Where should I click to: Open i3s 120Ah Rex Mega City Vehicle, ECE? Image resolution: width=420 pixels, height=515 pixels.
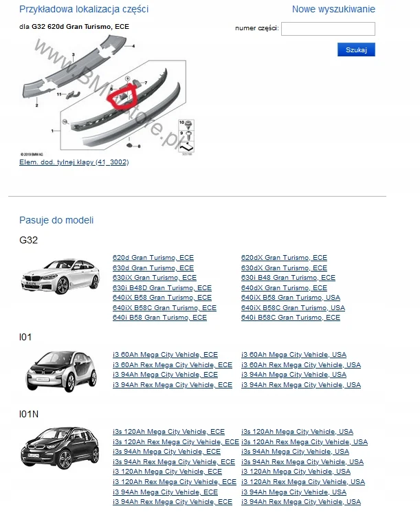coord(176,442)
